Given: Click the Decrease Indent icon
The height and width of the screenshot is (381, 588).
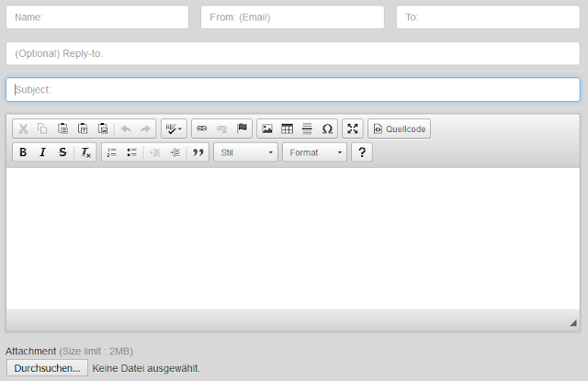Looking at the screenshot, I should [155, 152].
